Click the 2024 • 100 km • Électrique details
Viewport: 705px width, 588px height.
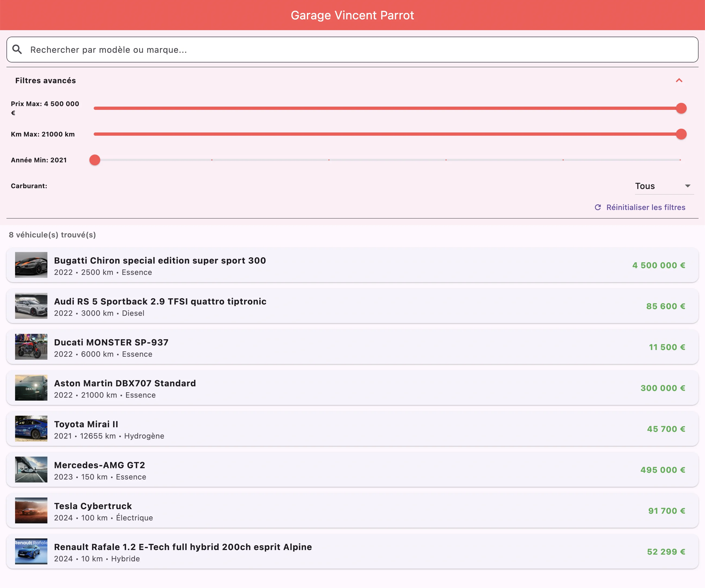click(103, 518)
